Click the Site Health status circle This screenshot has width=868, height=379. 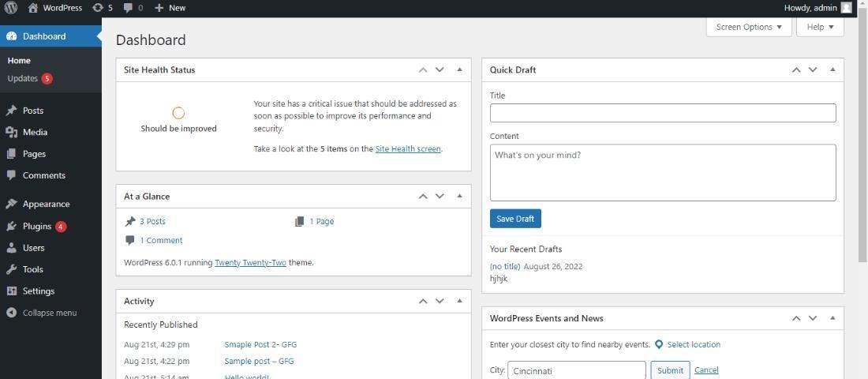pos(178,113)
